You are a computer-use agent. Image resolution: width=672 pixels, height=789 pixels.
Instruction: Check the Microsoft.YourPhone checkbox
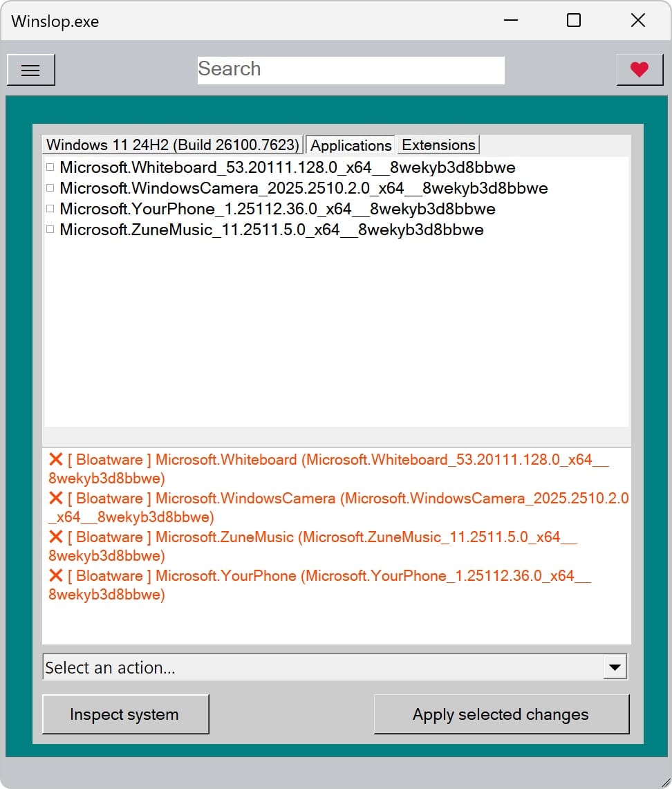tap(50, 208)
